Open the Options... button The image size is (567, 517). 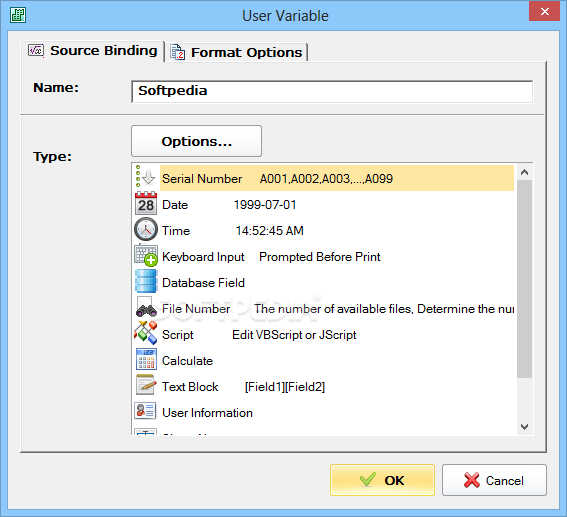click(196, 141)
